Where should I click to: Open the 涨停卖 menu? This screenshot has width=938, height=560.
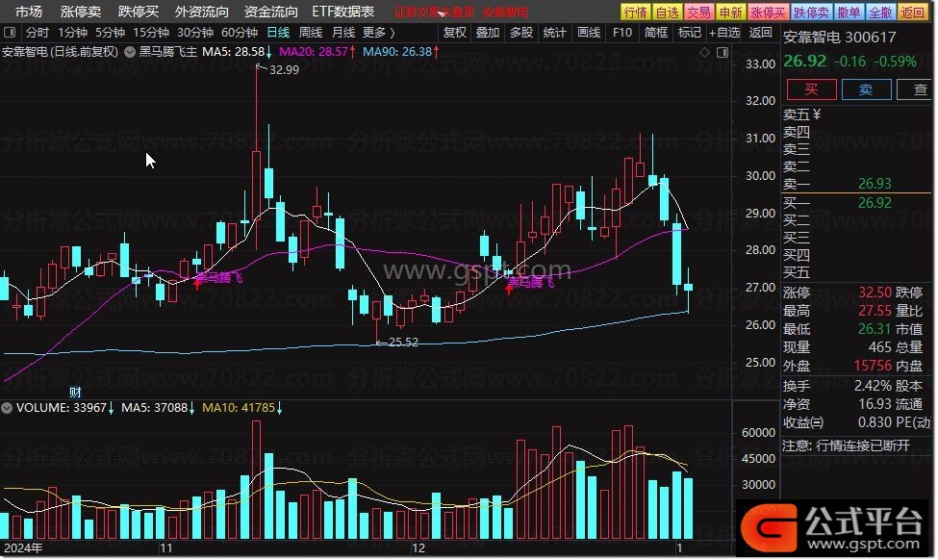pyautogui.click(x=80, y=12)
